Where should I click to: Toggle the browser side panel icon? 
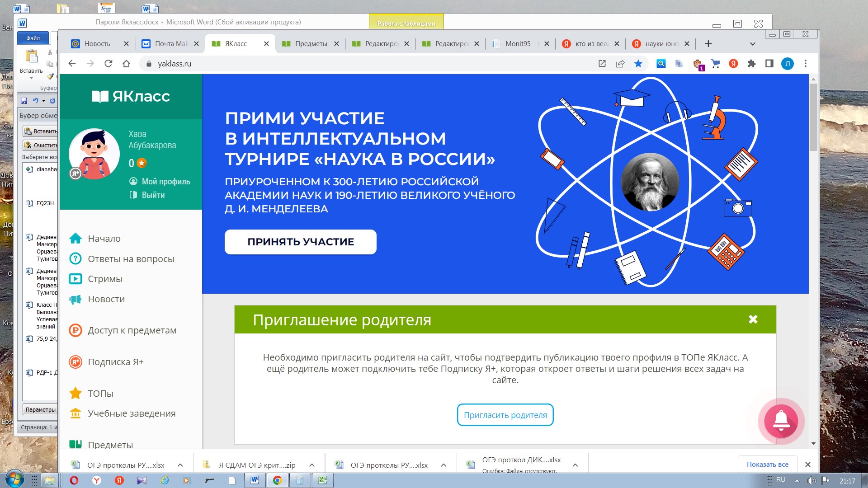pyautogui.click(x=769, y=64)
